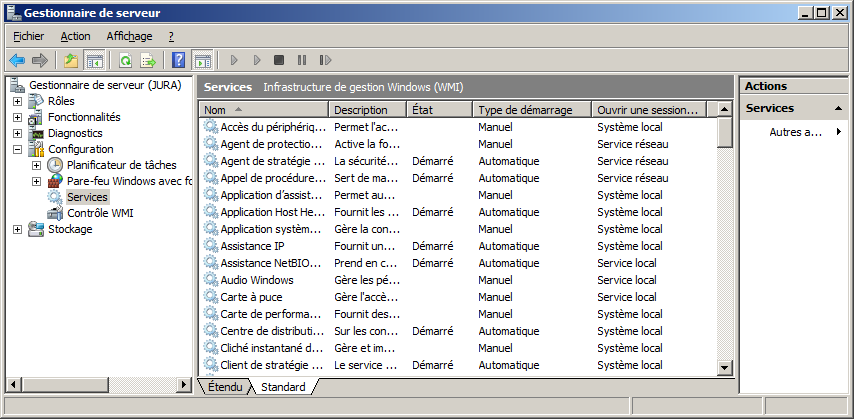
Task: Open Help via blue question mark icon
Action: pos(179,60)
